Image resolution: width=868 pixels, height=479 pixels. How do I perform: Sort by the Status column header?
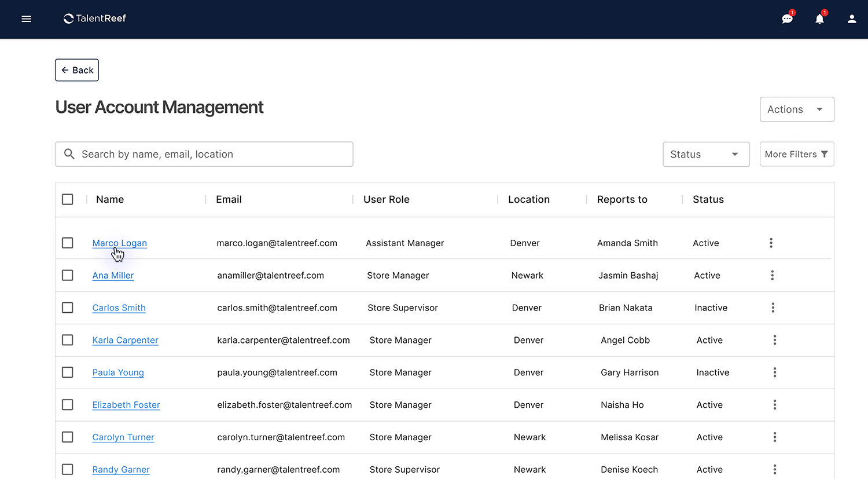click(x=708, y=199)
